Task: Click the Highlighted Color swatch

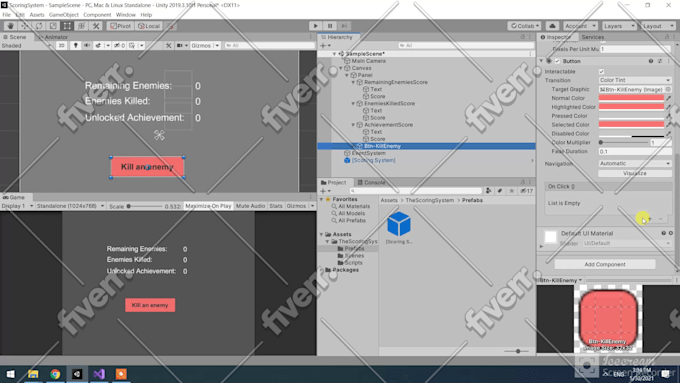Action: 631,107
